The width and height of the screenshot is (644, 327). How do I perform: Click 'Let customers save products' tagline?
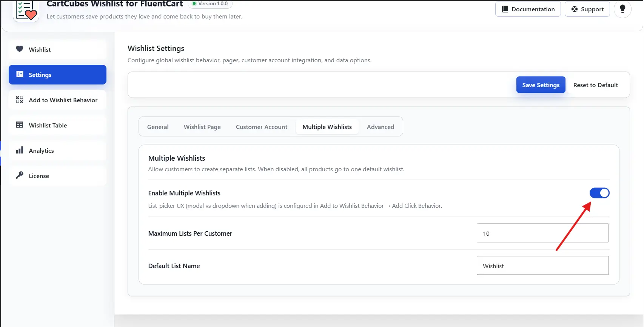coord(145,17)
